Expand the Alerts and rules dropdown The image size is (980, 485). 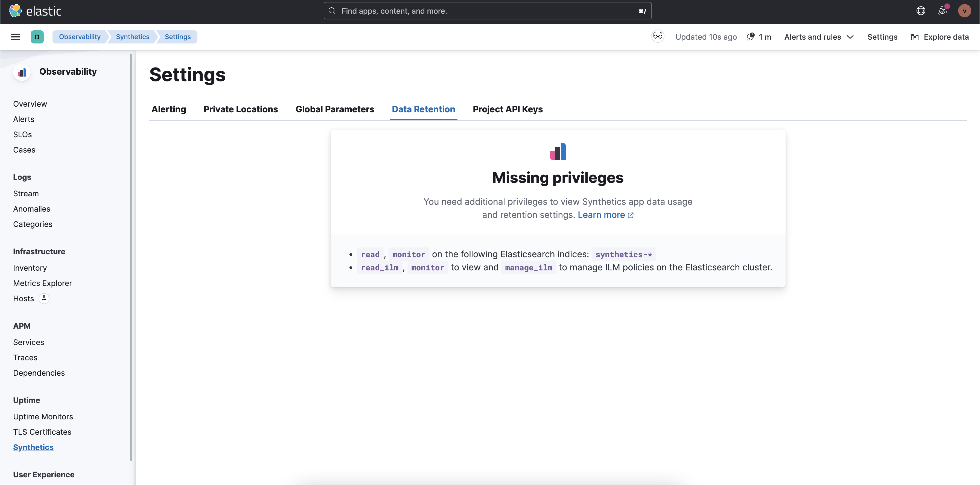(x=818, y=37)
